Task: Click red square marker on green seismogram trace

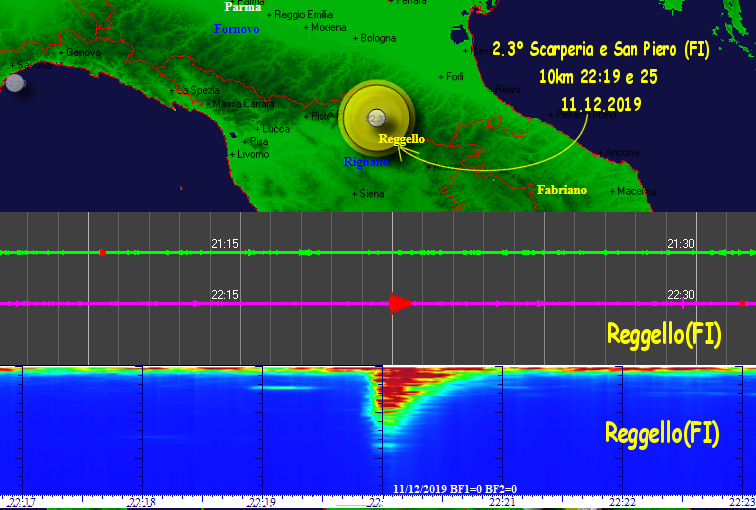Action: (102, 252)
